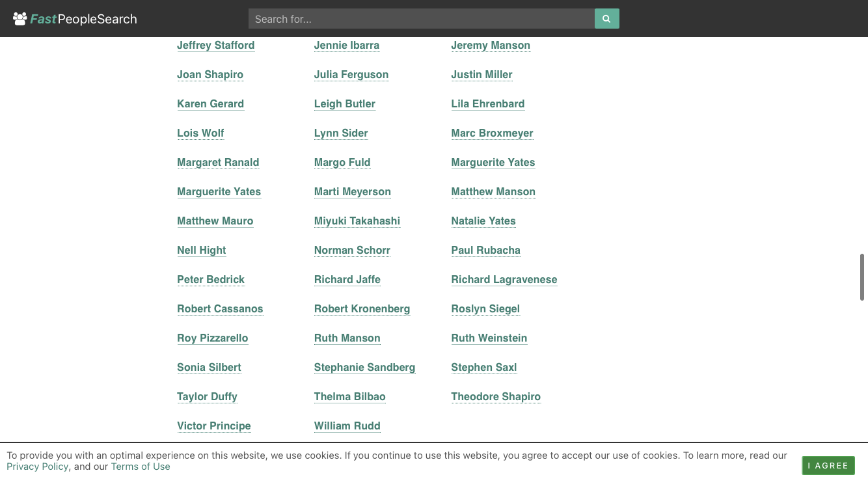Screen dimensions: 868x488
Task: Click the Peter Bedrick link
Action: coord(211,279)
